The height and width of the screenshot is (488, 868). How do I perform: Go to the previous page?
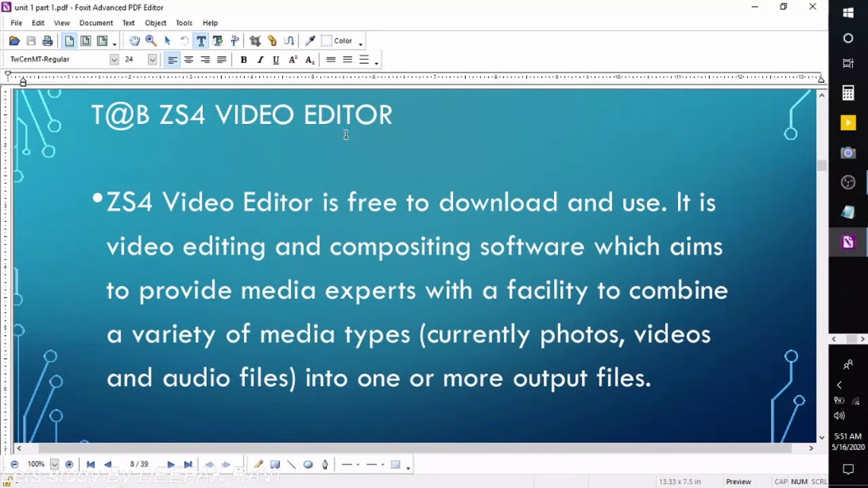coord(108,464)
